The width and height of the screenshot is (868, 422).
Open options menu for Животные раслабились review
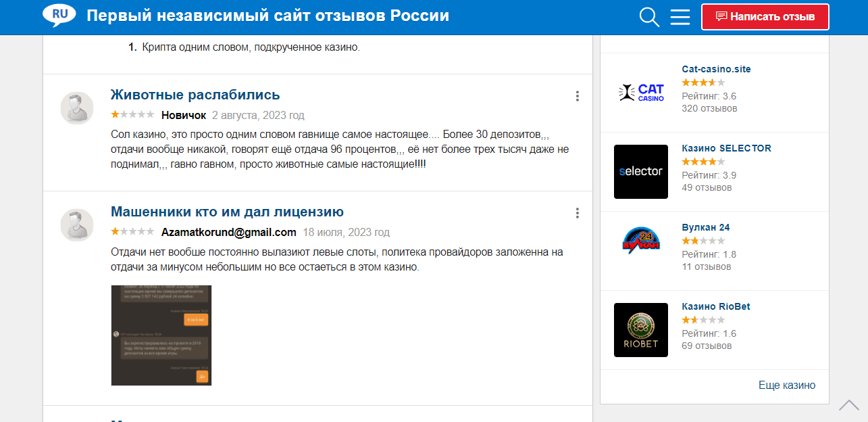577,96
